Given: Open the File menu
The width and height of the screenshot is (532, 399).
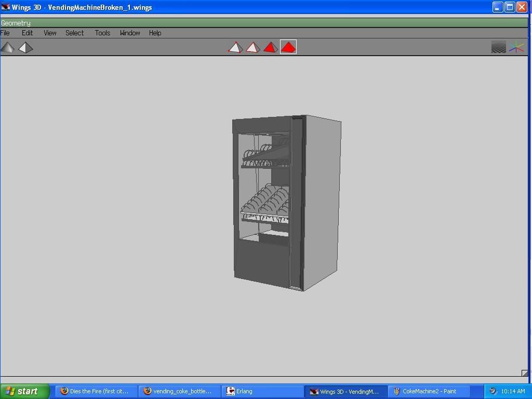Looking at the screenshot, I should point(5,33).
